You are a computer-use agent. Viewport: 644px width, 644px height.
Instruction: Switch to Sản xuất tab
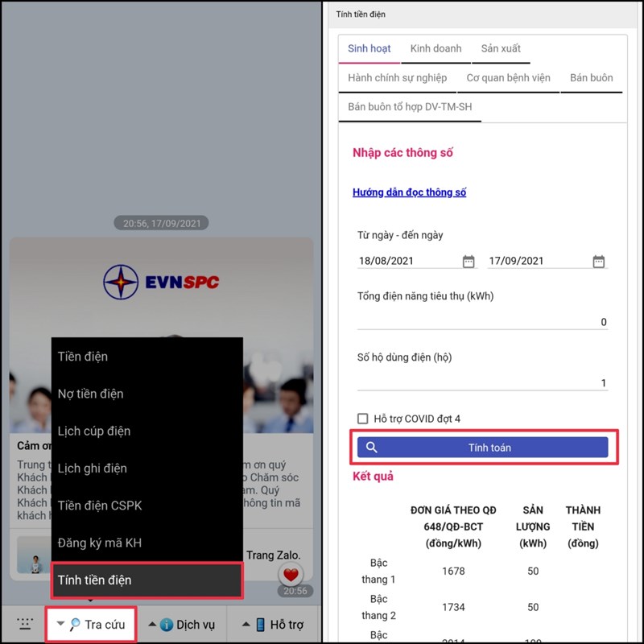(x=501, y=49)
